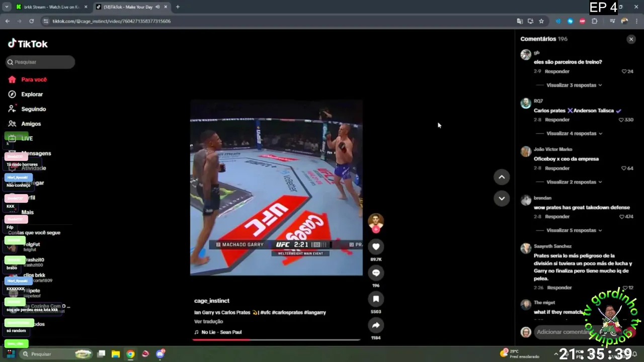Open weather widget 29°C in taskbar
Viewport: 644px width, 362px height.
(x=519, y=354)
